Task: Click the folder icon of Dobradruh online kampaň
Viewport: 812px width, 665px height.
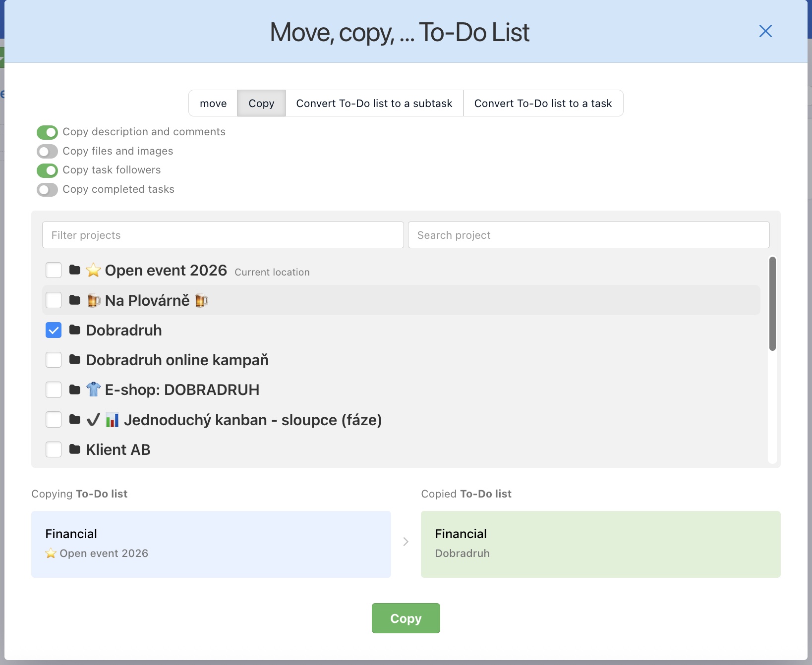Action: point(75,360)
